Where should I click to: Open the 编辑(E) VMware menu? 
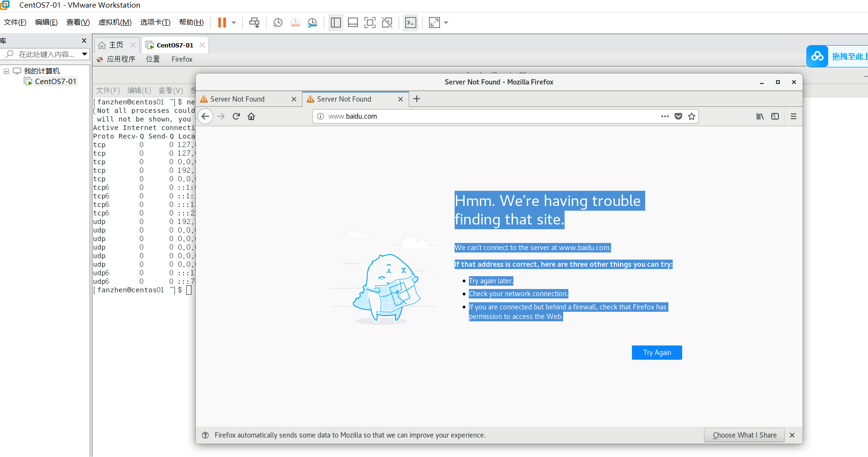(46, 22)
